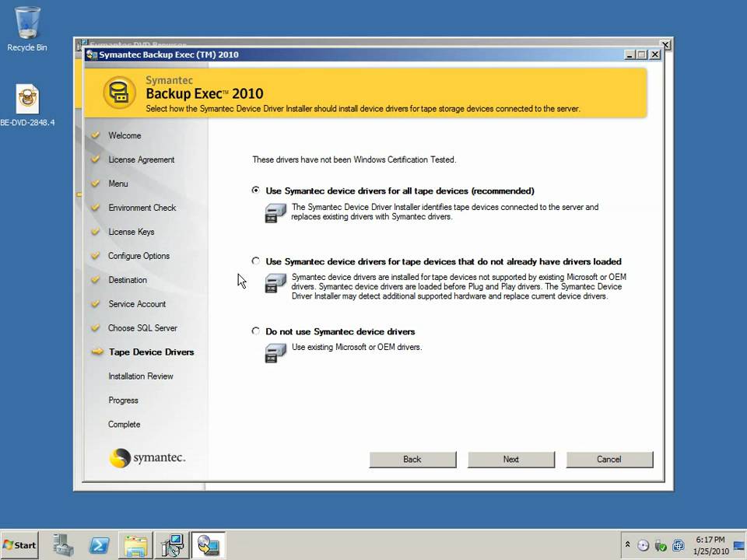Select the License Agreement step
The image size is (747, 560).
pyautogui.click(x=142, y=159)
